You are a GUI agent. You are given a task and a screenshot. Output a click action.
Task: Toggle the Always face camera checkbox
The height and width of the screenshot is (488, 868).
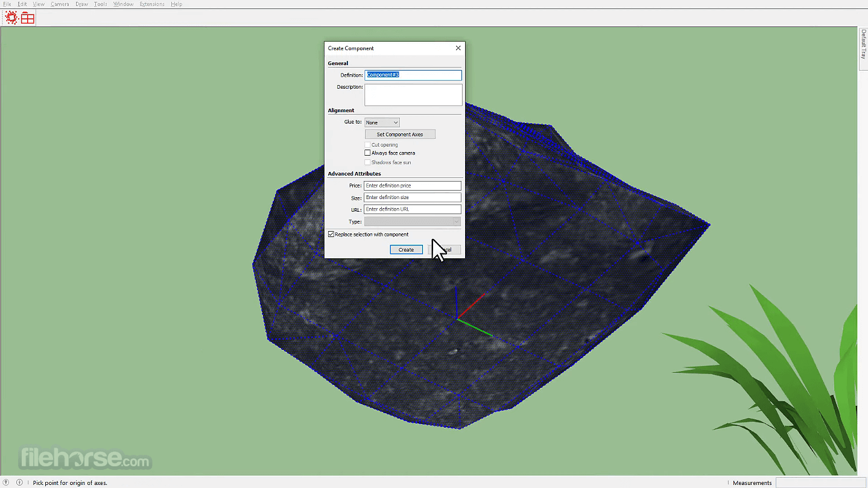(x=367, y=153)
